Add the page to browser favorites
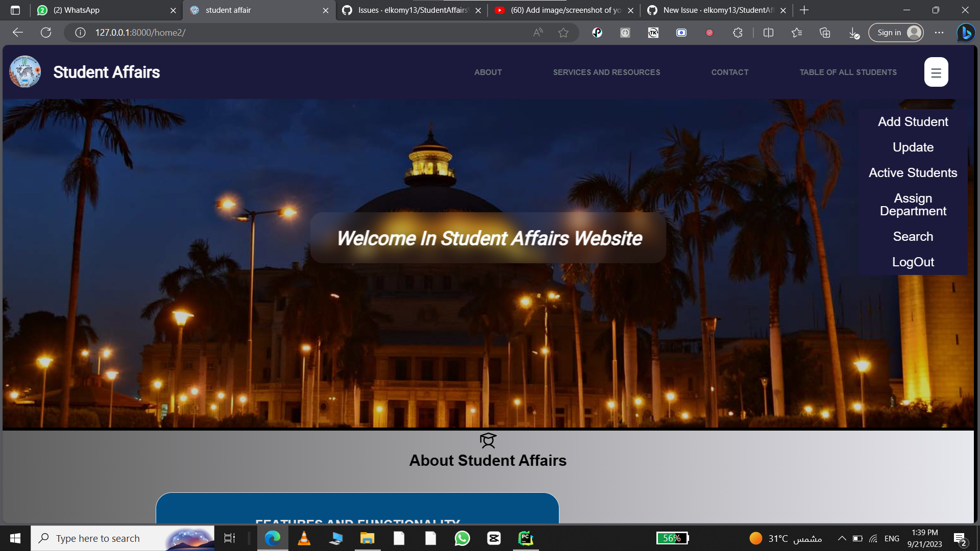Image resolution: width=980 pixels, height=551 pixels. pos(563,32)
